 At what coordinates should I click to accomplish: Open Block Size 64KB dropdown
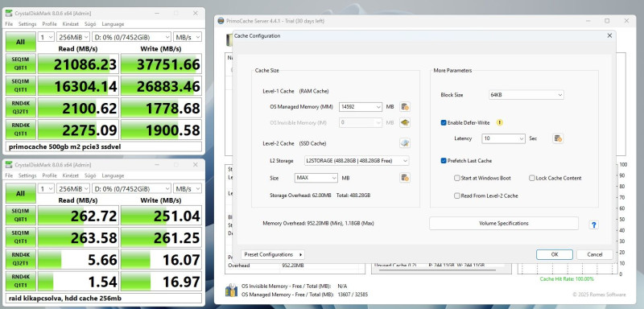click(x=526, y=95)
